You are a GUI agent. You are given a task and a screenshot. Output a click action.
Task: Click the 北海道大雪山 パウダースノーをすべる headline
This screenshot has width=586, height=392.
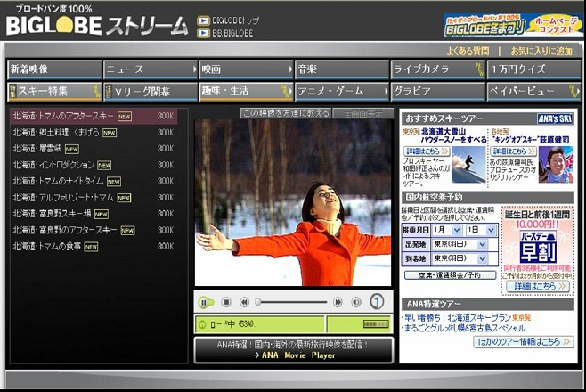(453, 135)
